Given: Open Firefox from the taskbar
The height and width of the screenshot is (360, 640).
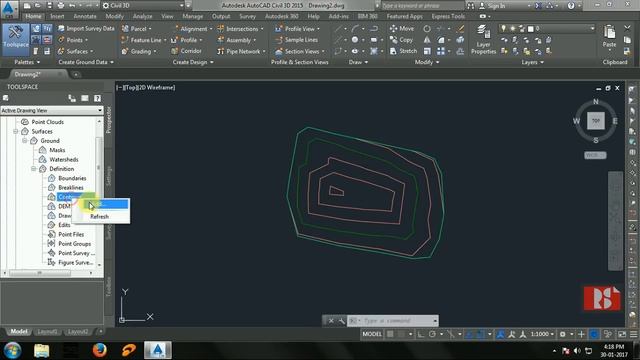Looking at the screenshot, I should pyautogui.click(x=100, y=350).
